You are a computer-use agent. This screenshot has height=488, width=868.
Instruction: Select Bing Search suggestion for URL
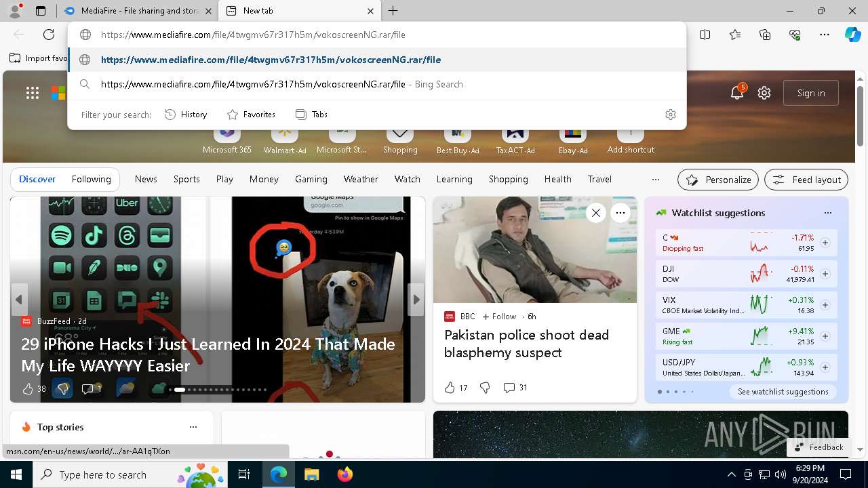tap(377, 84)
